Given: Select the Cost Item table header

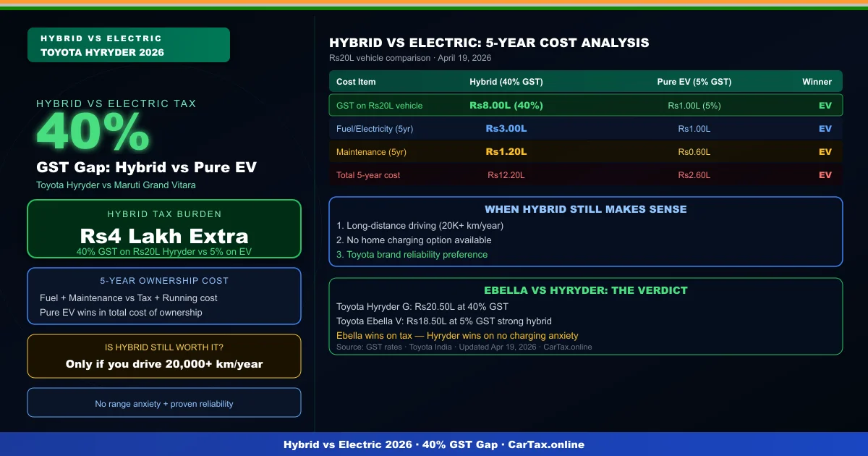Looking at the screenshot, I should coord(354,81).
